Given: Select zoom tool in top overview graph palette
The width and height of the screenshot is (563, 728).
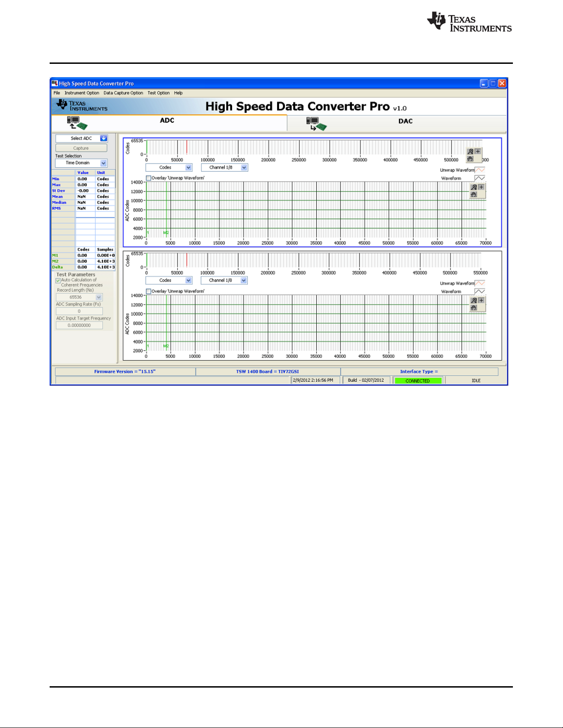Looking at the screenshot, I should (470, 151).
